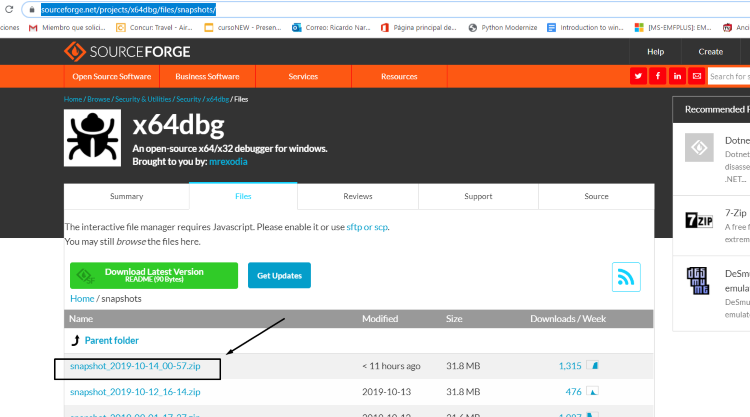
Task: Download snapshot_2019-10-14_00-57.zip
Action: [135, 366]
